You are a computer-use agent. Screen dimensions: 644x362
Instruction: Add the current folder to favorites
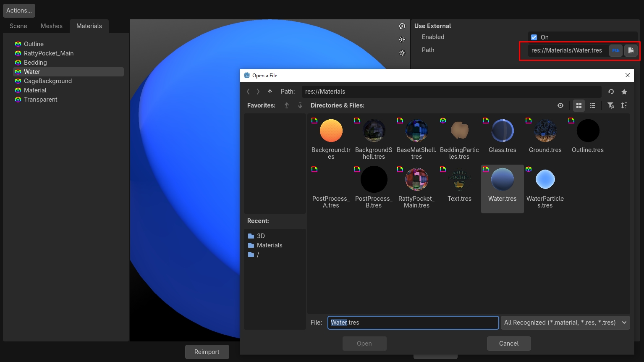pyautogui.click(x=624, y=92)
